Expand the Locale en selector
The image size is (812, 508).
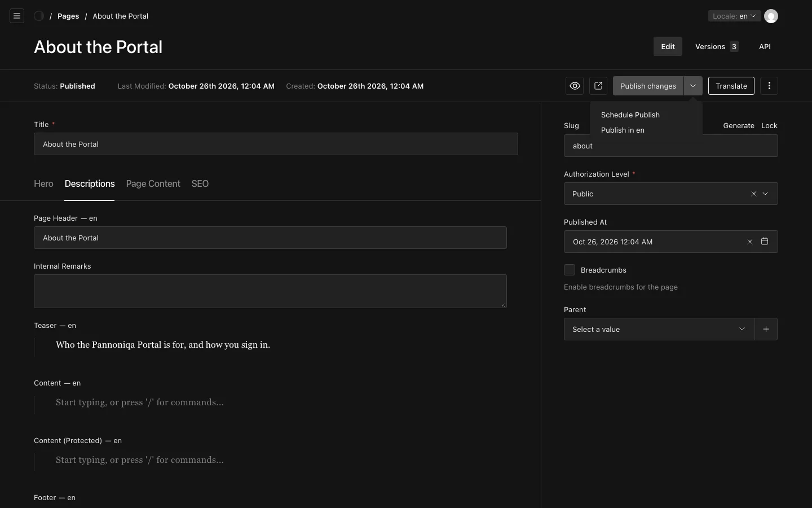[x=734, y=16]
